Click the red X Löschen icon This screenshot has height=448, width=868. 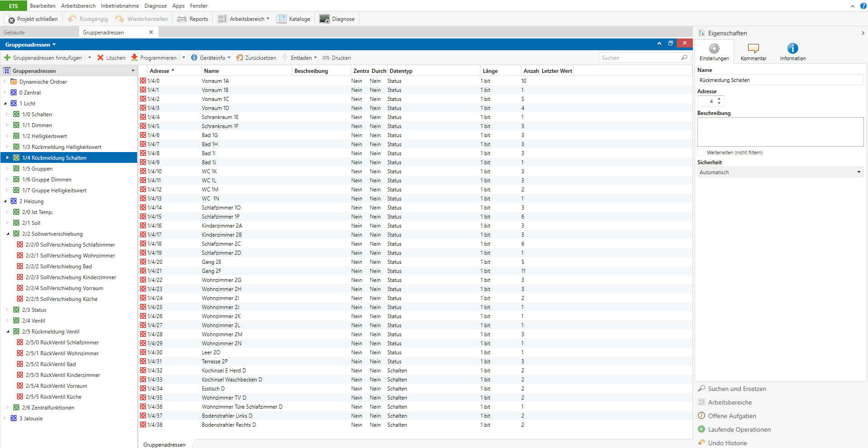(100, 57)
